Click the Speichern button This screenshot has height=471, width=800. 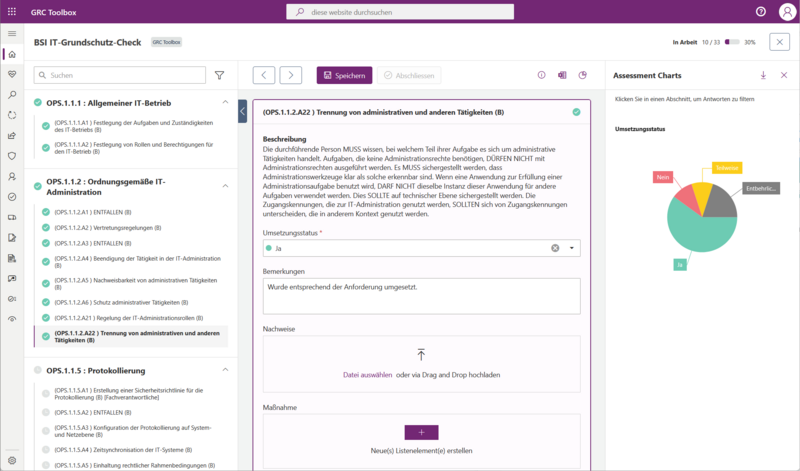coord(344,75)
